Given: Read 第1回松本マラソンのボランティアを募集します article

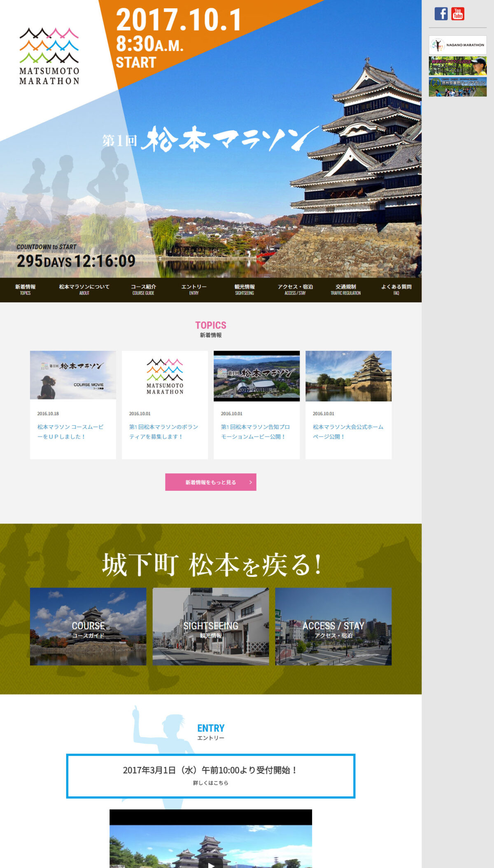Looking at the screenshot, I should [x=163, y=432].
